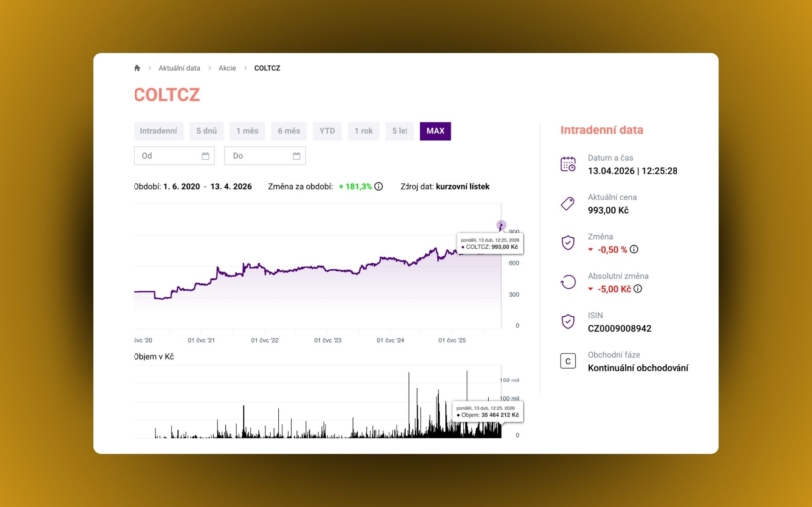Image resolution: width=812 pixels, height=507 pixels.
Task: Click info icon next to +181,3%
Action: pyautogui.click(x=379, y=186)
